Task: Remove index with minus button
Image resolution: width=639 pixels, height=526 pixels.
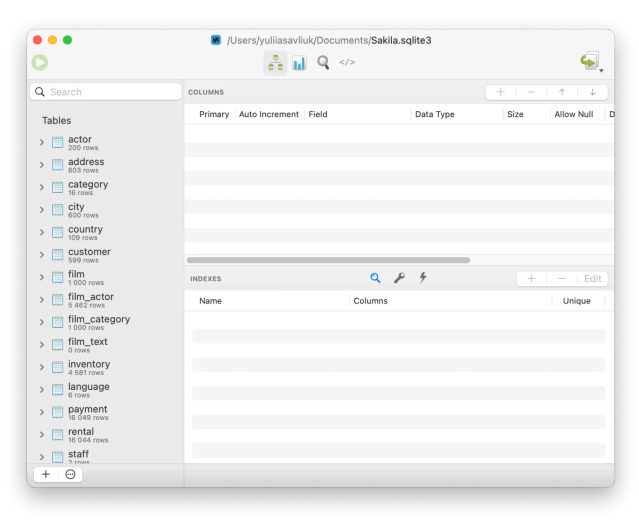Action: [562, 279]
